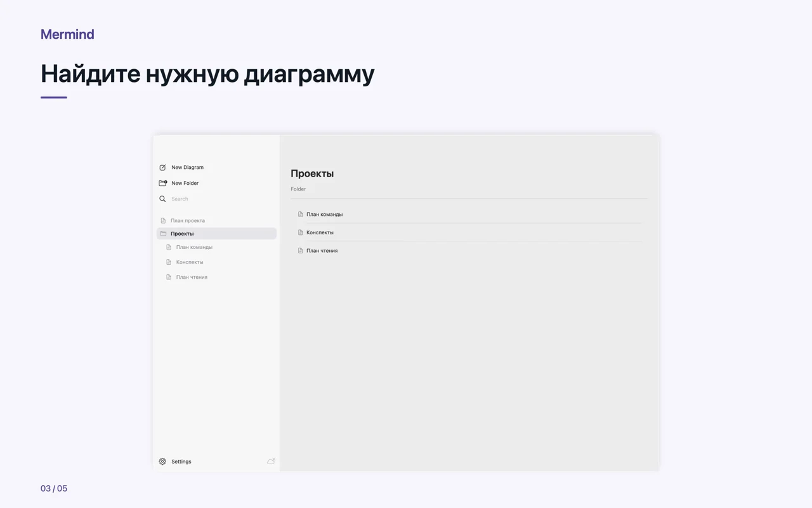Create a folder with New Folder label
Image resolution: width=812 pixels, height=508 pixels.
tap(185, 183)
